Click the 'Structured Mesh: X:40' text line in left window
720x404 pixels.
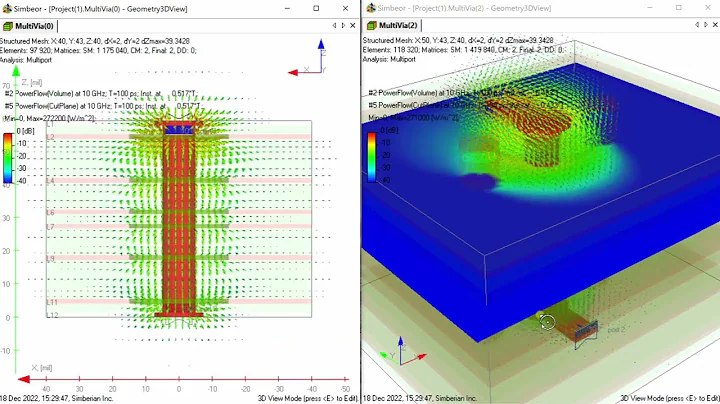95,41
